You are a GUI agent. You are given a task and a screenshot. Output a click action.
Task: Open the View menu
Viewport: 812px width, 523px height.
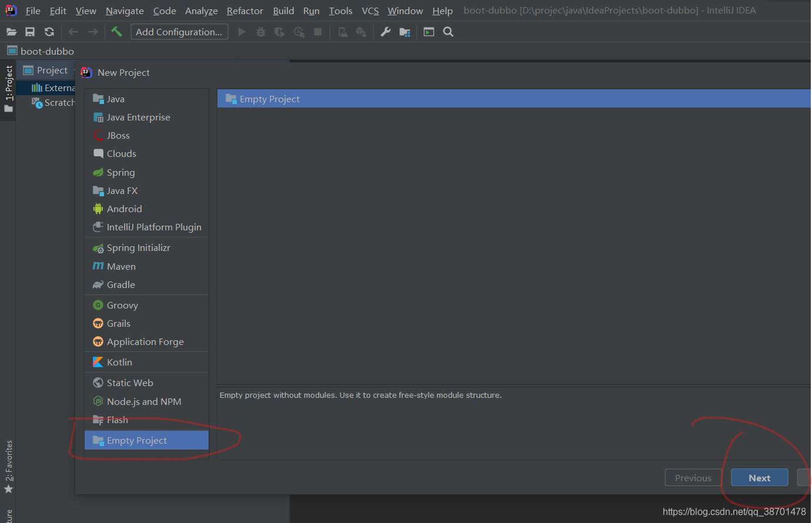click(x=86, y=11)
